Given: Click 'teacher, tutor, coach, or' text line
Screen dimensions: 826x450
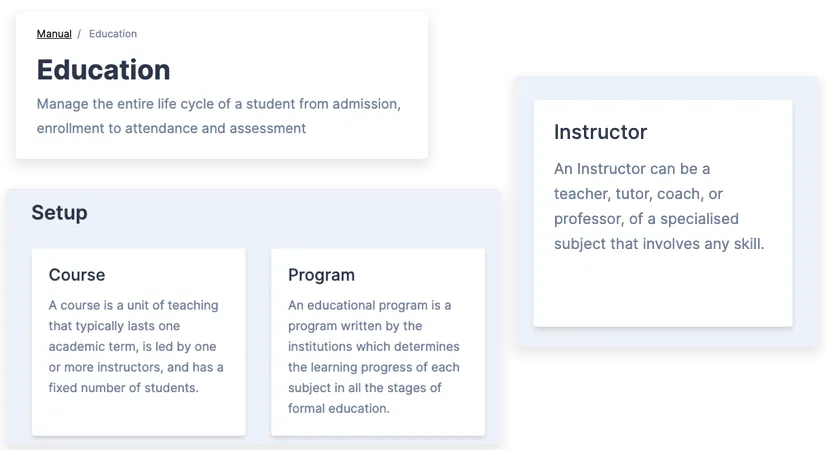Looking at the screenshot, I should pos(638,194).
